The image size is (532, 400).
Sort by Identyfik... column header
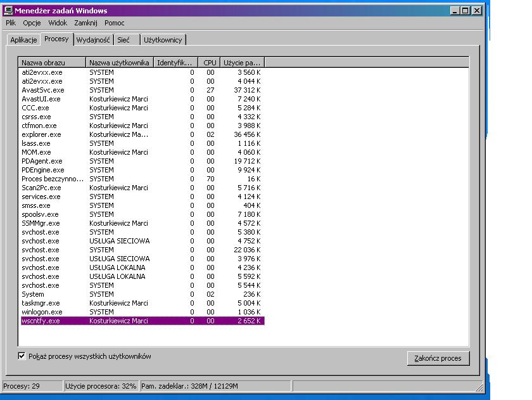(x=176, y=63)
